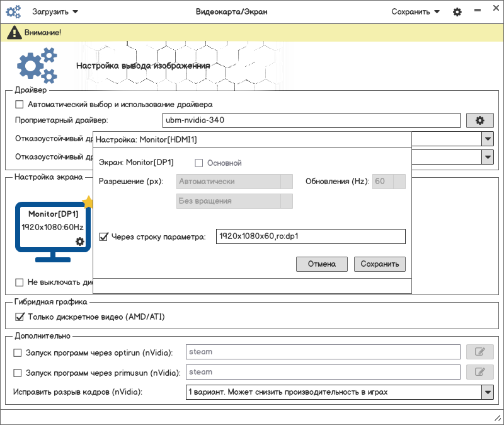This screenshot has height=425, width=504.
Task: Click the edit icon for optirun row
Action: coord(480,352)
